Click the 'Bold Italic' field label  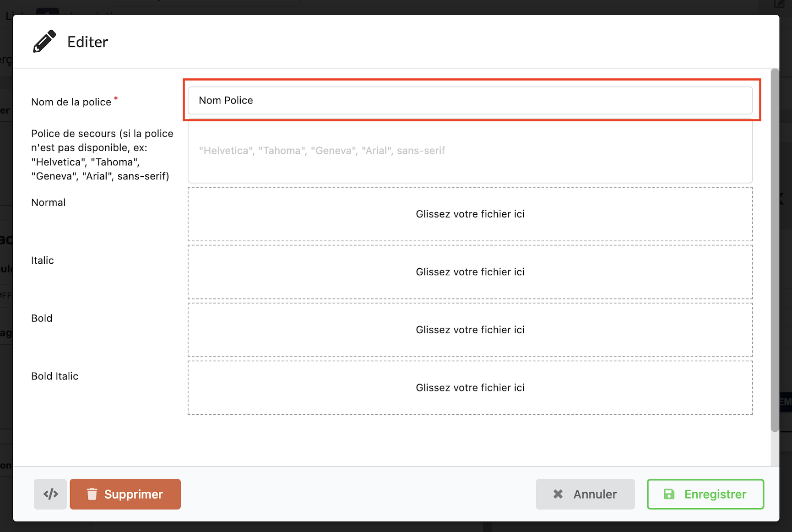point(54,376)
